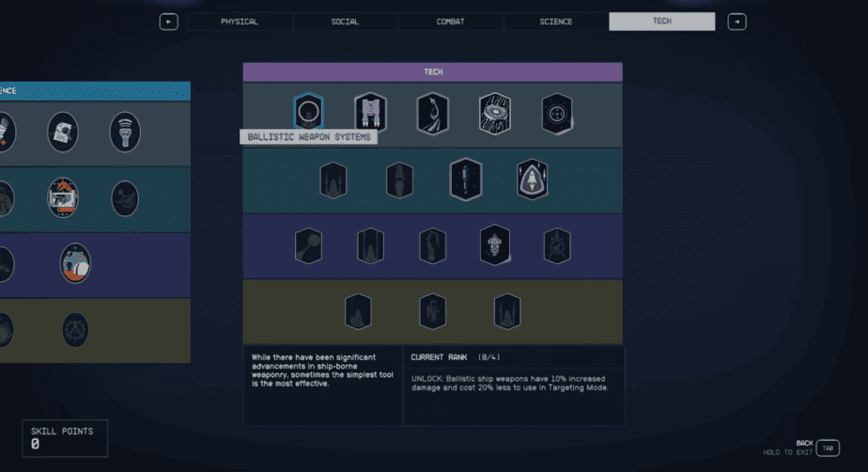Click the Current Rank (0/4) text
Image resolution: width=868 pixels, height=472 pixels.
[455, 357]
